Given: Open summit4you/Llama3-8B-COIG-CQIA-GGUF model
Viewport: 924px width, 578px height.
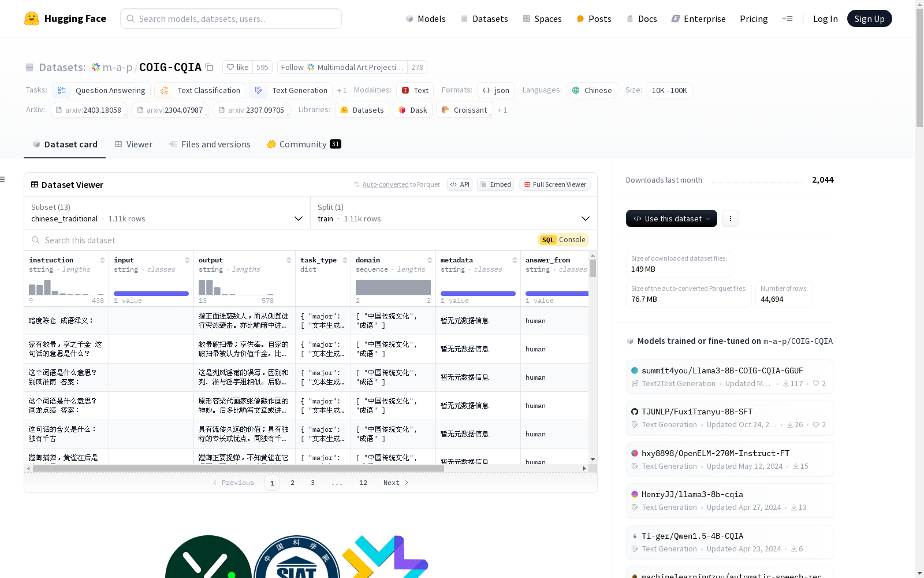Looking at the screenshot, I should (729, 376).
